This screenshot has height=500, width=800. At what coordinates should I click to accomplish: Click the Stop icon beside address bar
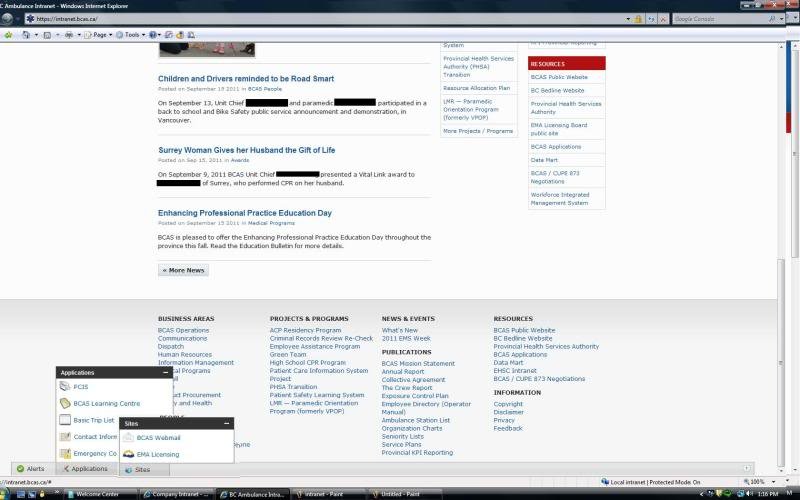pyautogui.click(x=663, y=19)
